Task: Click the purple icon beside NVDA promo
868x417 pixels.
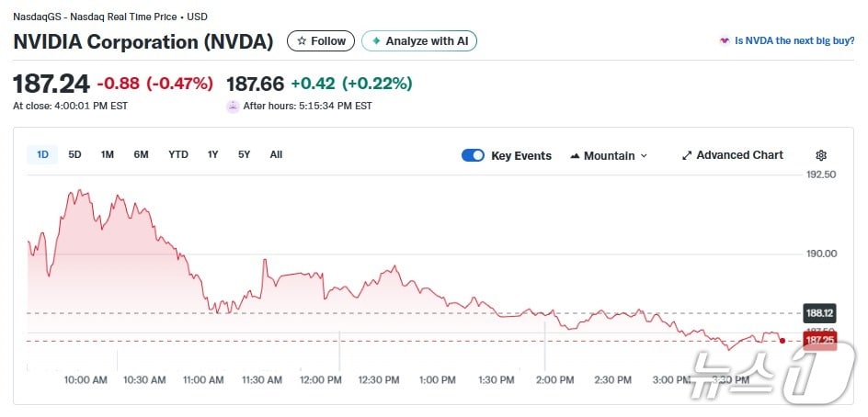Action: coord(725,41)
